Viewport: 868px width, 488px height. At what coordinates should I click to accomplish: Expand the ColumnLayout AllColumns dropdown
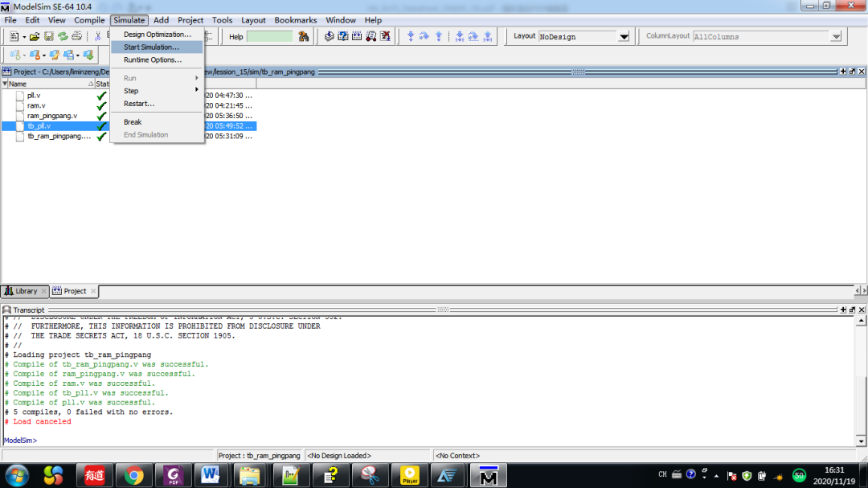pos(836,37)
